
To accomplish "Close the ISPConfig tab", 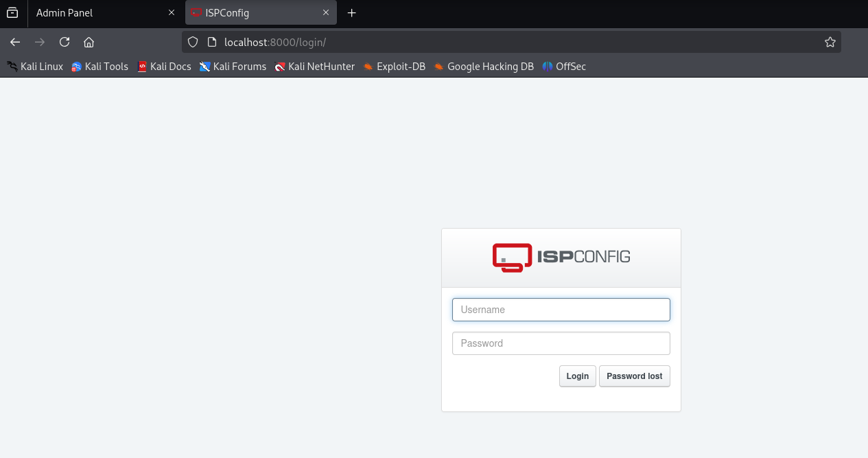I will pos(326,13).
